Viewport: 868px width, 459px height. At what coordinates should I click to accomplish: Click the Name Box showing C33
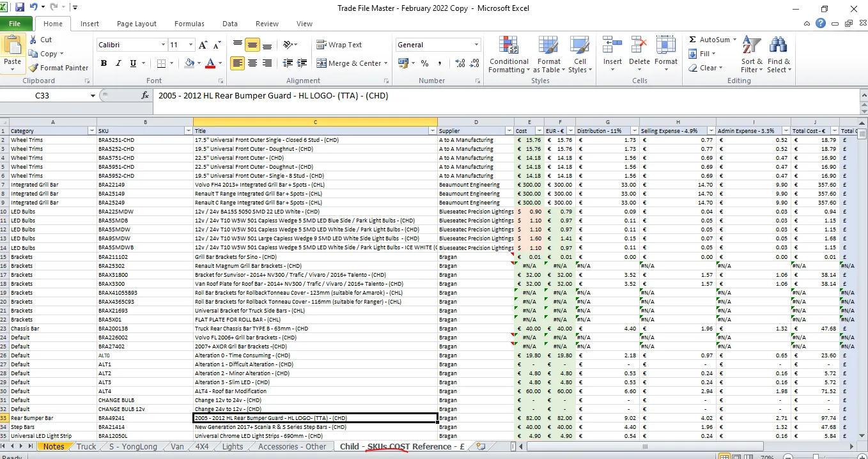click(x=42, y=96)
